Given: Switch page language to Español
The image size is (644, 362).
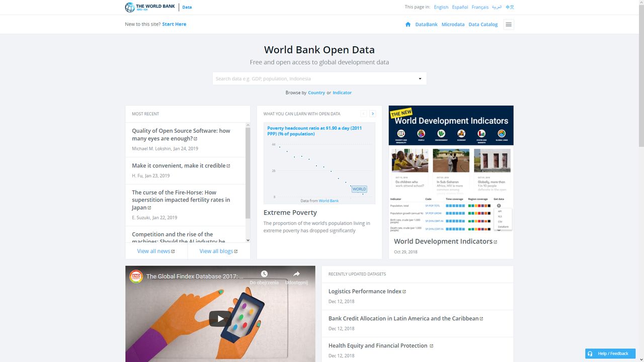Looking at the screenshot, I should (x=460, y=7).
